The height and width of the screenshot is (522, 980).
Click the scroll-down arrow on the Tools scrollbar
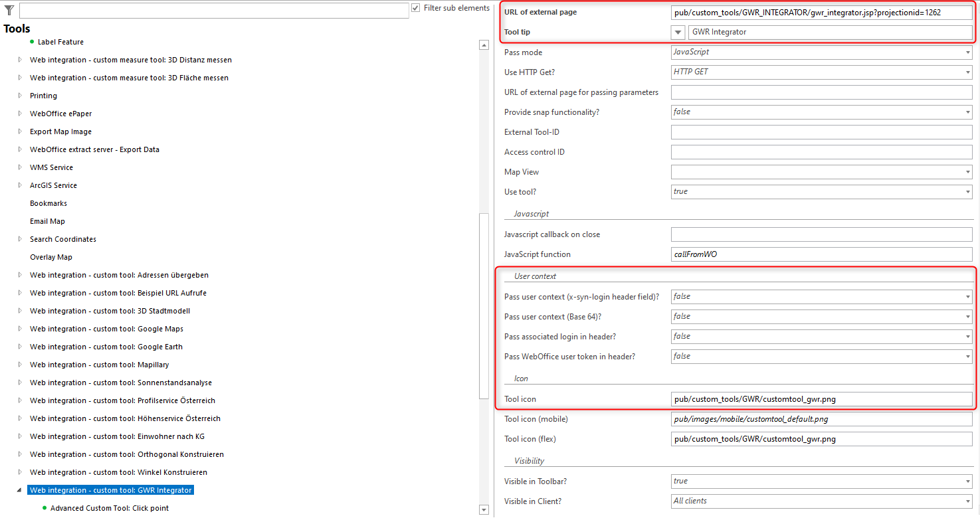[x=484, y=510]
